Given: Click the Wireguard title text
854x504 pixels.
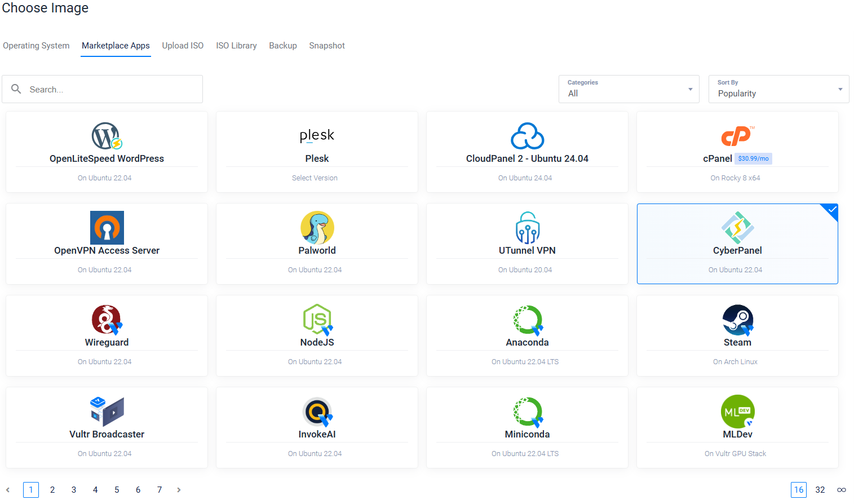Looking at the screenshot, I should click(x=107, y=343).
